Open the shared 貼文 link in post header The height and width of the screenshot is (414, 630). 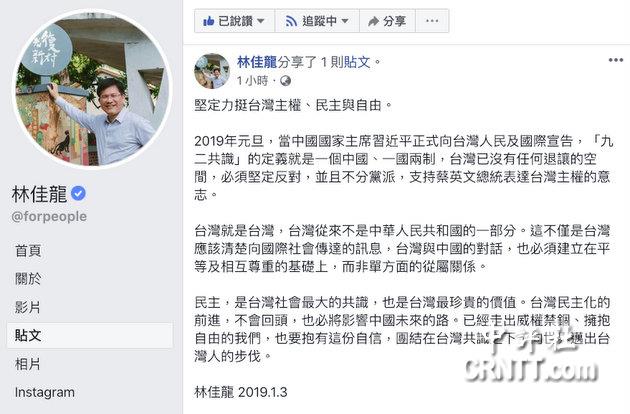tap(357, 62)
